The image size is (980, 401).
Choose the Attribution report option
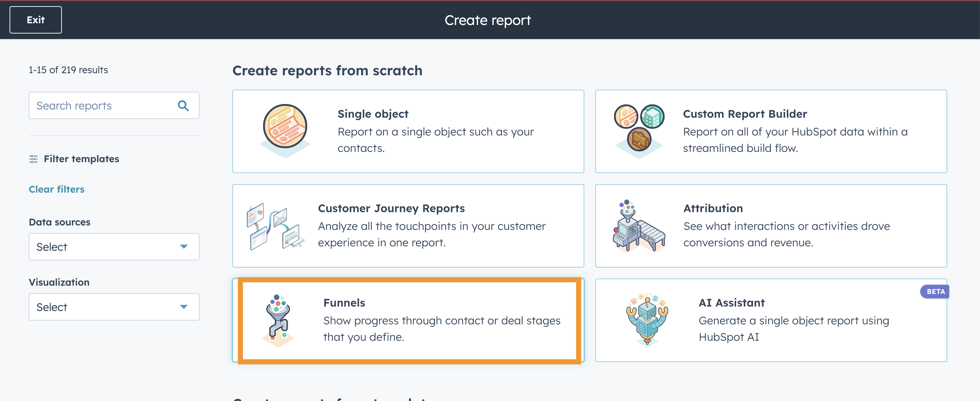pyautogui.click(x=771, y=225)
